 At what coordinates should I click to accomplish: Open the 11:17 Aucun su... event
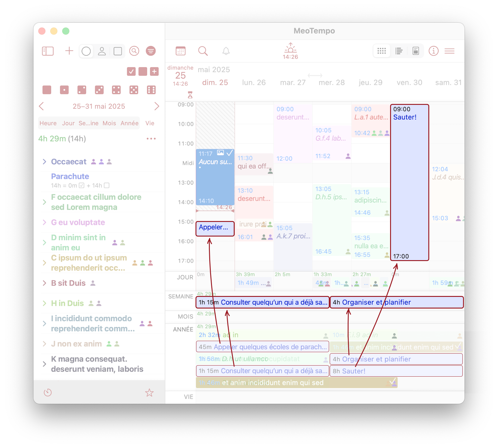click(215, 177)
